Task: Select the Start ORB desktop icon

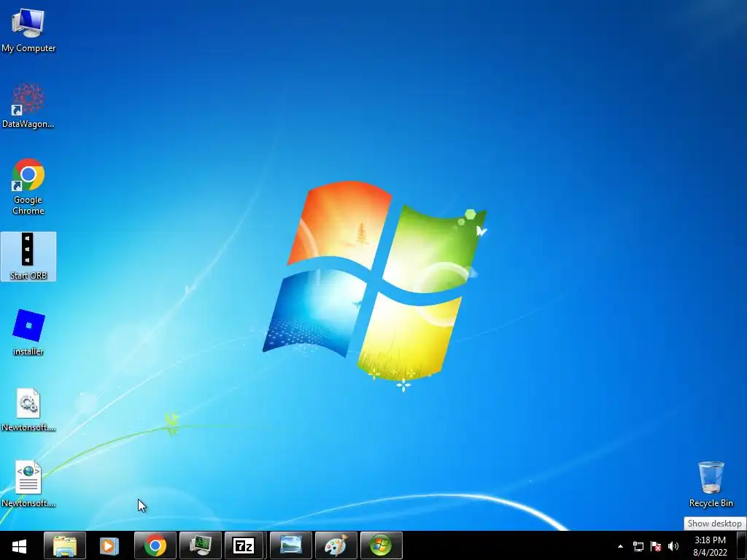Action: [x=28, y=256]
